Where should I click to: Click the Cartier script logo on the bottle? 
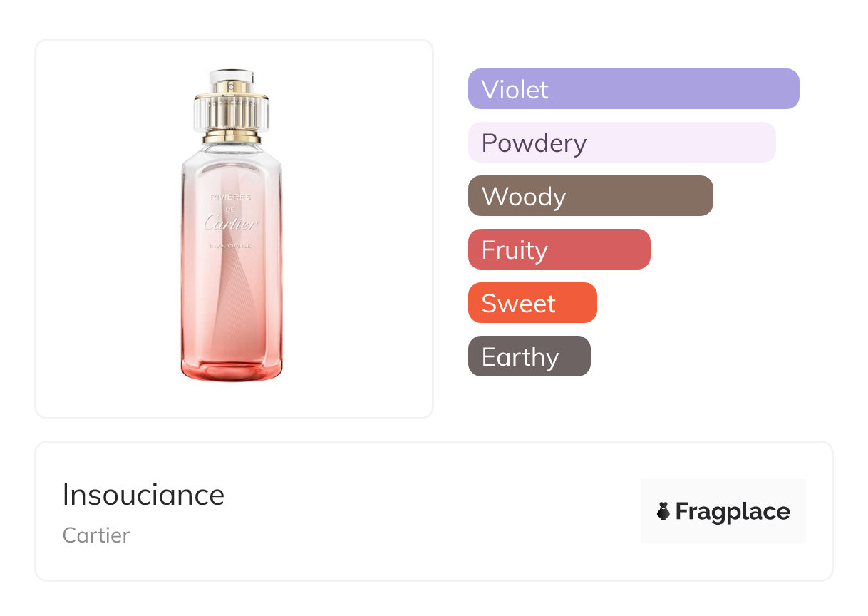(x=231, y=224)
